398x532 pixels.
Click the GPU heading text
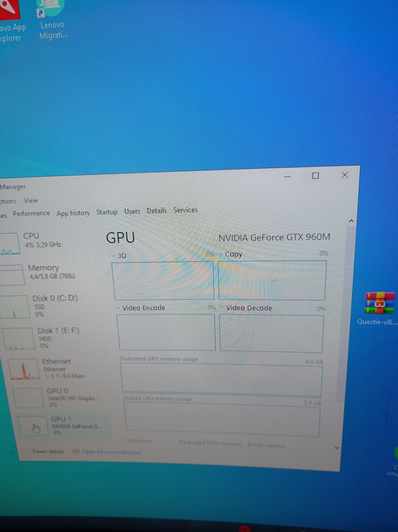pyautogui.click(x=120, y=238)
